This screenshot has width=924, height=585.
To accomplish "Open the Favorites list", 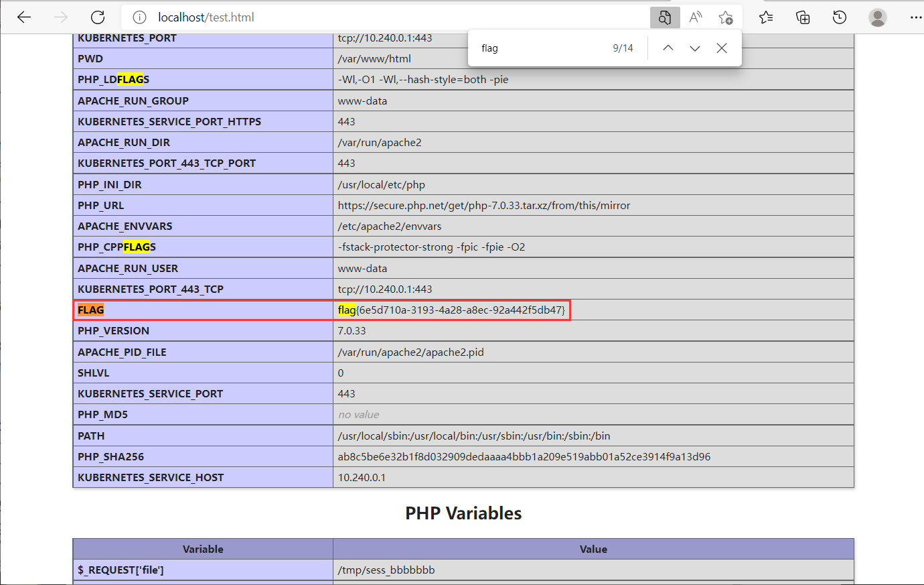I will pyautogui.click(x=767, y=17).
